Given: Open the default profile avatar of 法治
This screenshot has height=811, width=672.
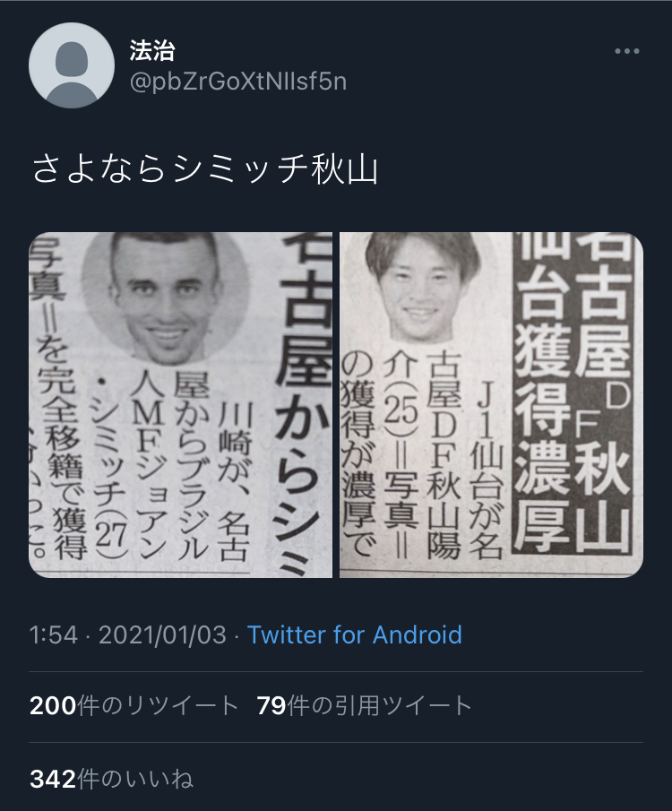Looking at the screenshot, I should pyautogui.click(x=72, y=65).
